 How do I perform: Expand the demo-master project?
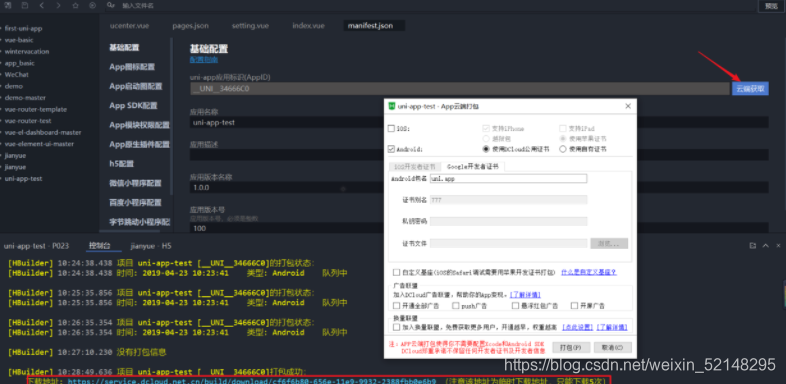pyautogui.click(x=2, y=98)
